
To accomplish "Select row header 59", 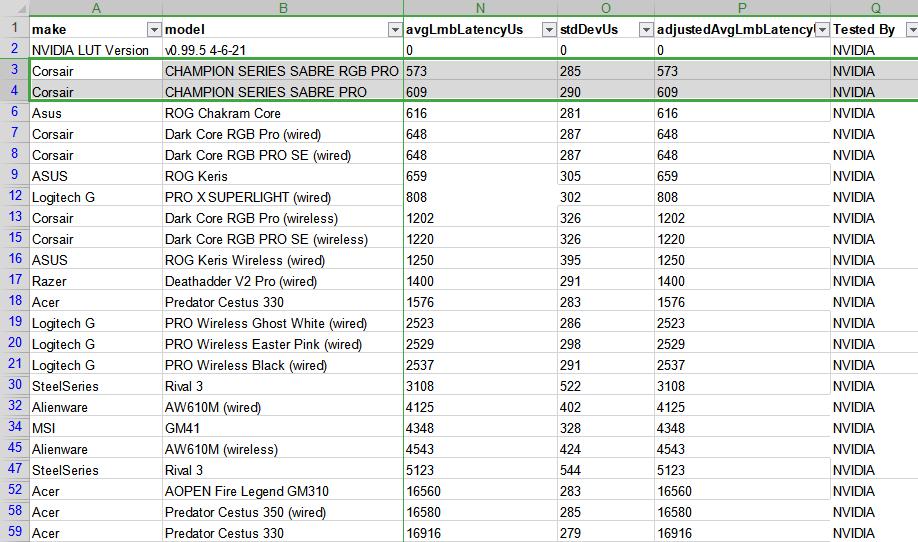I will point(15,532).
